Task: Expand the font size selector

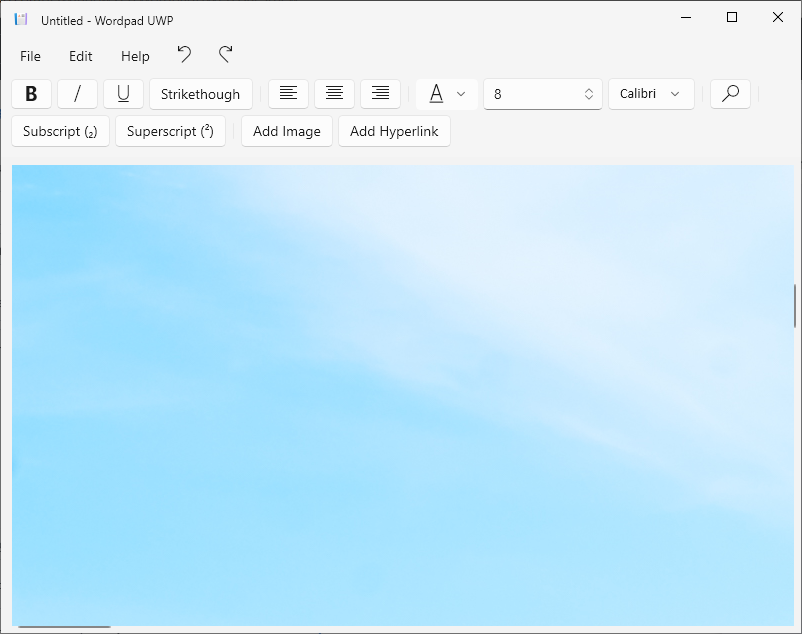Action: tap(588, 93)
